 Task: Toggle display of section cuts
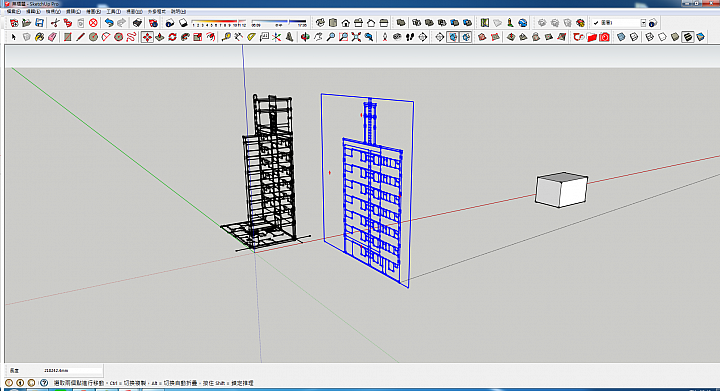point(466,37)
